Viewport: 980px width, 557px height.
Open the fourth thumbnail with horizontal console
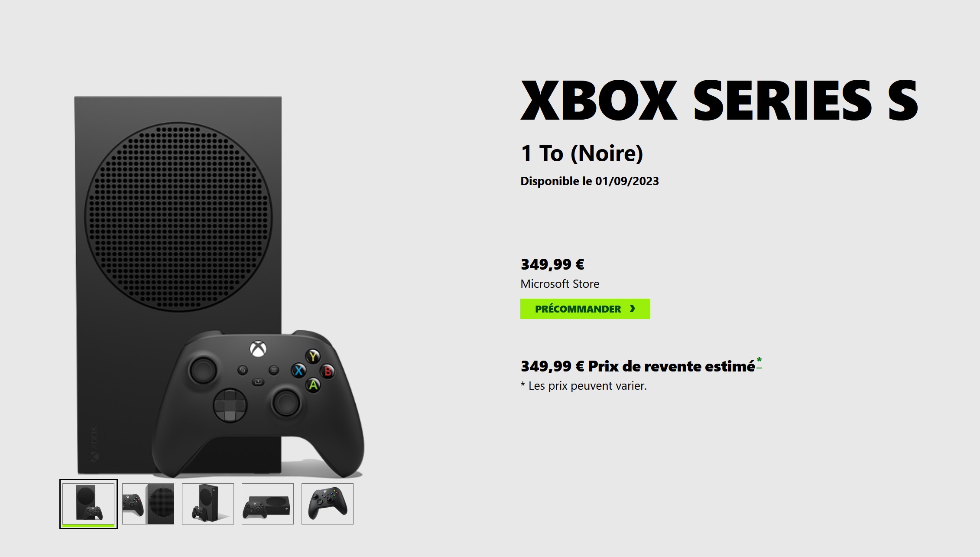268,504
